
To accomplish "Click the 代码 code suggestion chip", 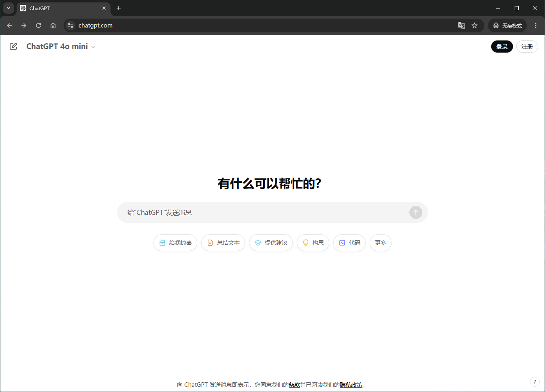I will click(349, 243).
